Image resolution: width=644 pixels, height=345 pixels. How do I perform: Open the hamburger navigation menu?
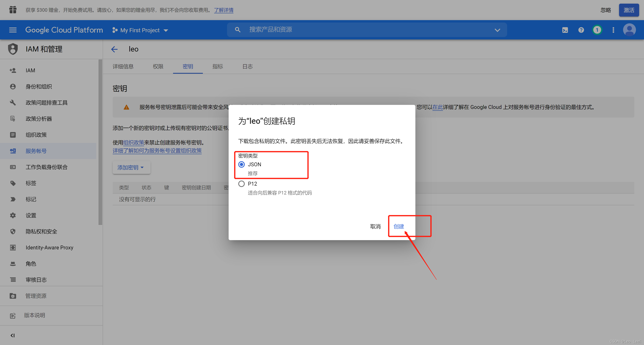click(13, 30)
